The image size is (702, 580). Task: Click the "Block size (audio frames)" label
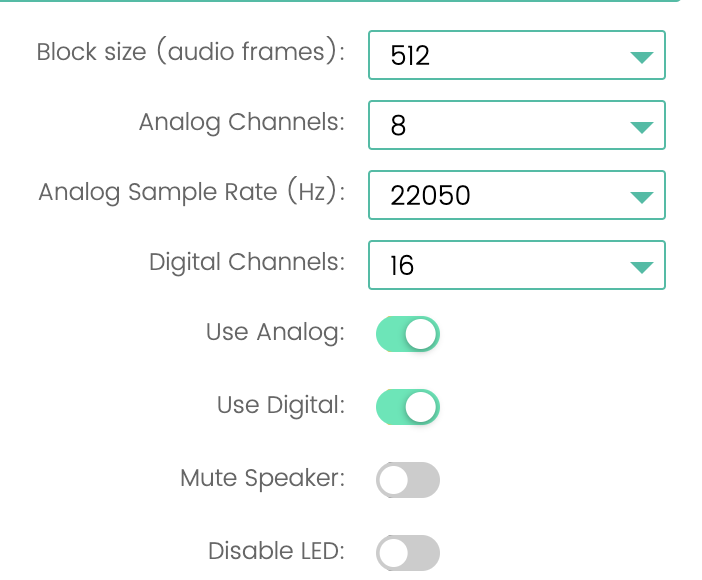click(x=190, y=52)
